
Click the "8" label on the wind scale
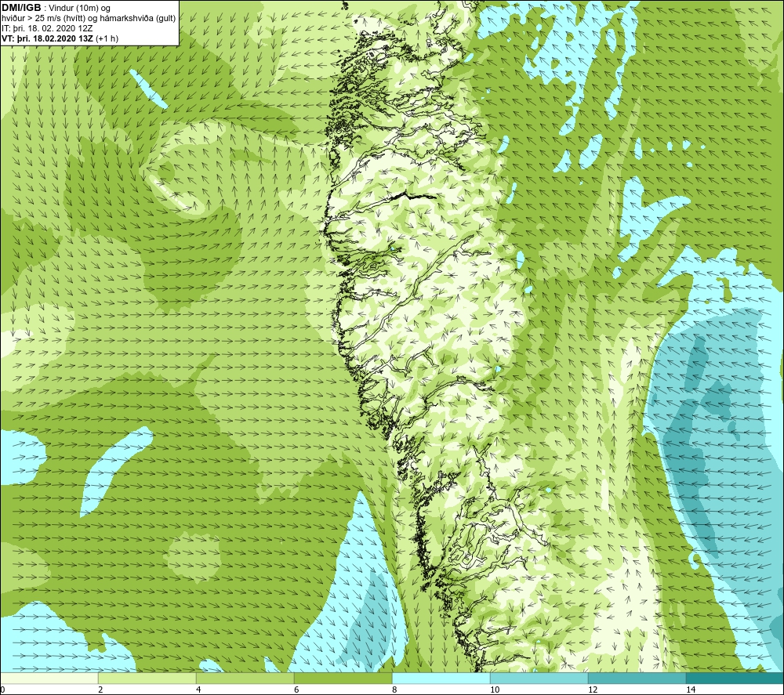(x=394, y=690)
